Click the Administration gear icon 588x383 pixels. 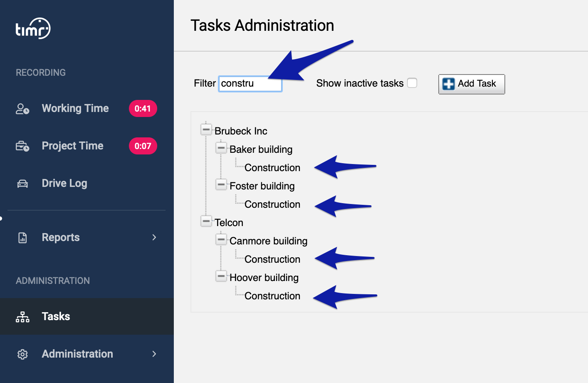coord(22,354)
